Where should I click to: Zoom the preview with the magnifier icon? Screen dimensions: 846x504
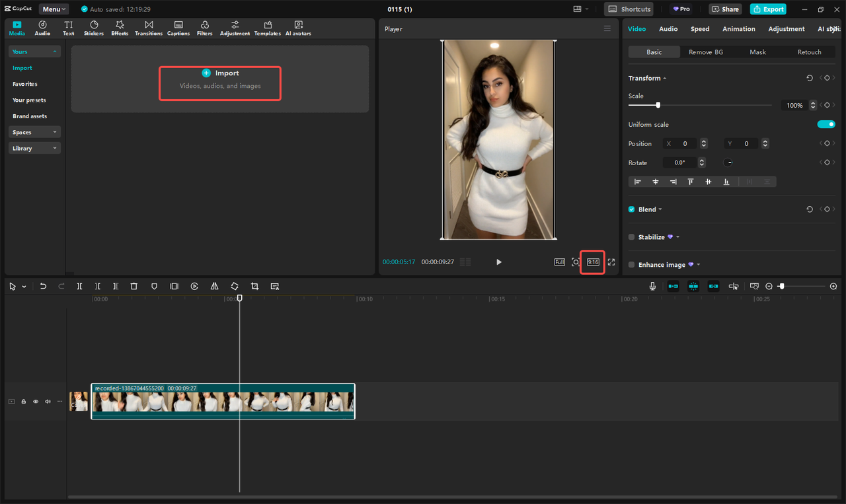click(575, 262)
